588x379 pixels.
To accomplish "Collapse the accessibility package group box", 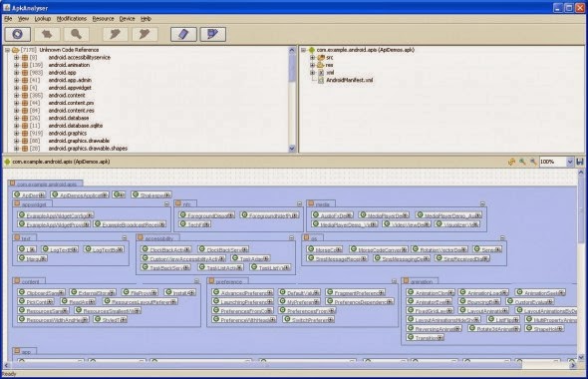I will point(291,238).
